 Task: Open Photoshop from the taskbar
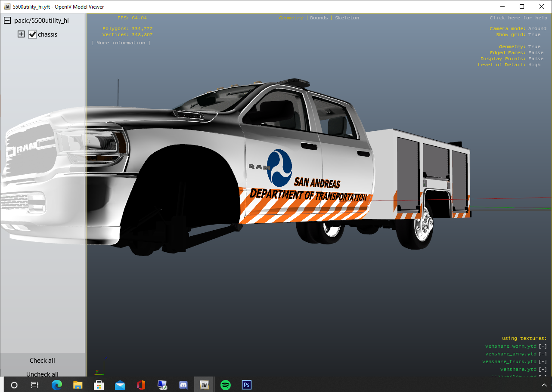tap(247, 385)
